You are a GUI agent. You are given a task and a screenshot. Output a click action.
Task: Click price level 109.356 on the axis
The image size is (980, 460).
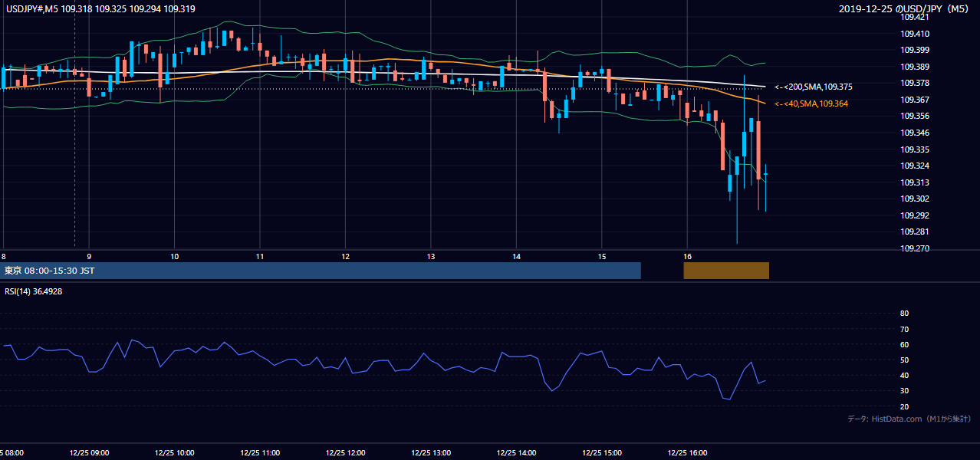click(915, 116)
